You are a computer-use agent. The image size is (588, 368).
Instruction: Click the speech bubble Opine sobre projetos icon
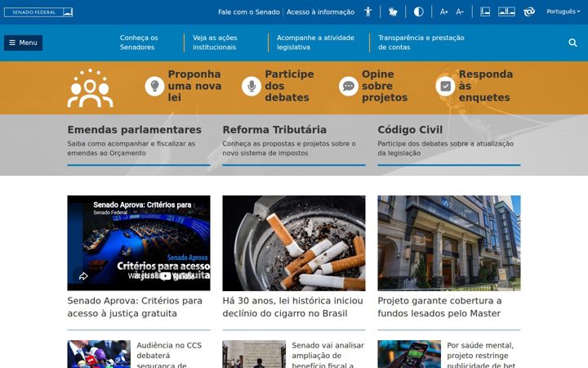click(349, 86)
